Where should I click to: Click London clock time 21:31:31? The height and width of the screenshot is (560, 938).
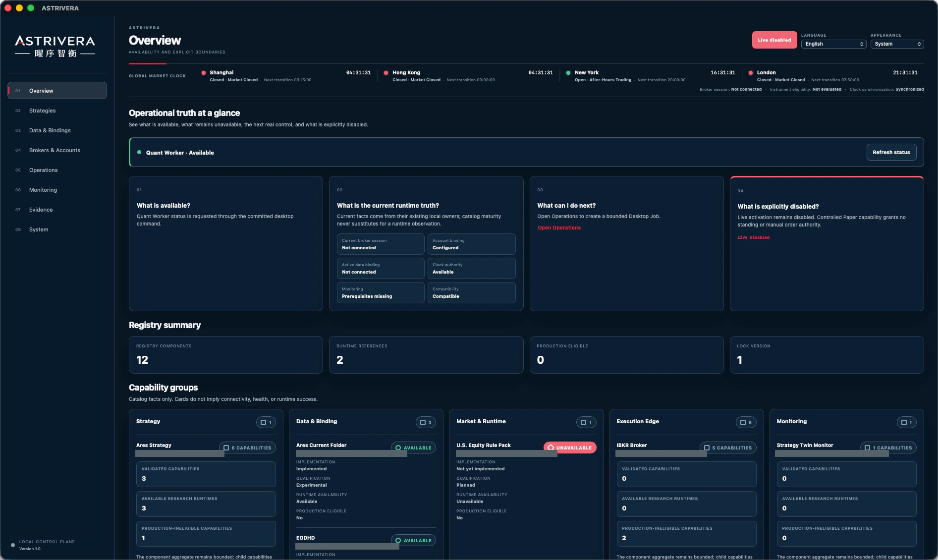pos(905,73)
